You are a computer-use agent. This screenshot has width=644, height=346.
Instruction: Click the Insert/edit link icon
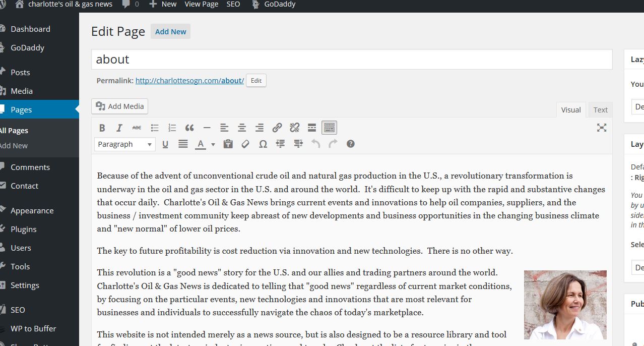pos(277,128)
